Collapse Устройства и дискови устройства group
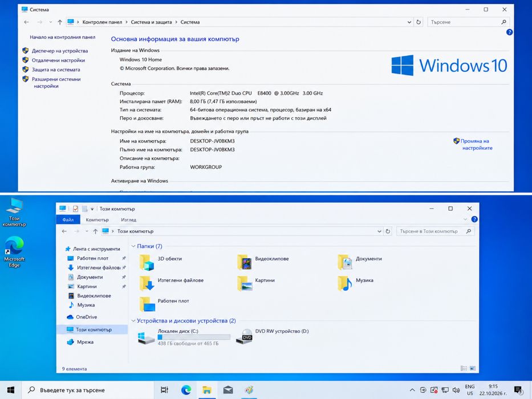The image size is (532, 399). [x=133, y=321]
